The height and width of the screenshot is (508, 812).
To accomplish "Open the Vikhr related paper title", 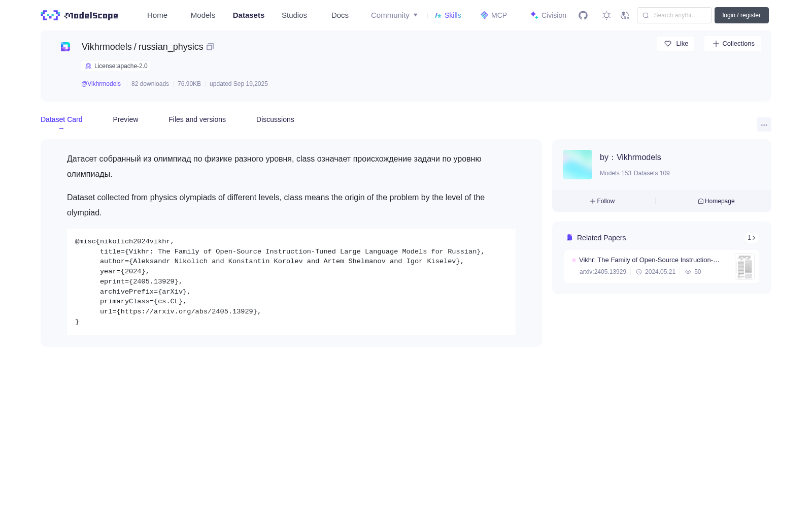I will pyautogui.click(x=649, y=260).
